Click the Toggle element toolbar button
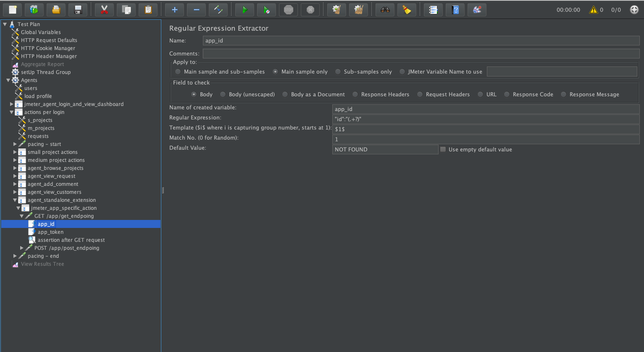Image resolution: width=644 pixels, height=352 pixels. point(218,9)
